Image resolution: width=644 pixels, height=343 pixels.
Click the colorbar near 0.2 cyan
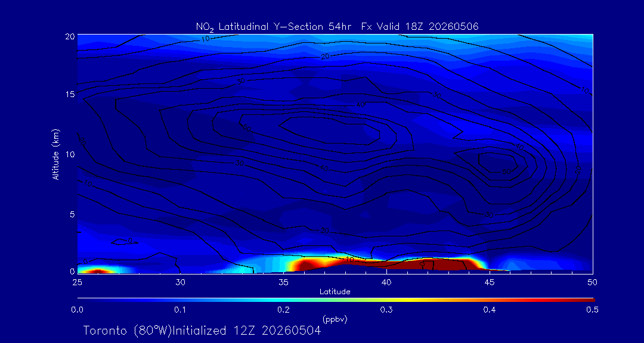(x=283, y=300)
